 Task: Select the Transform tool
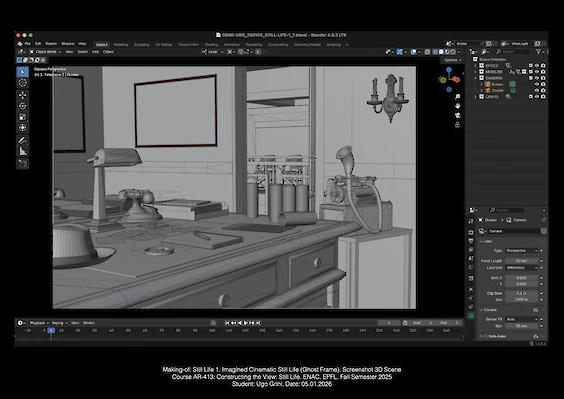tap(23, 127)
